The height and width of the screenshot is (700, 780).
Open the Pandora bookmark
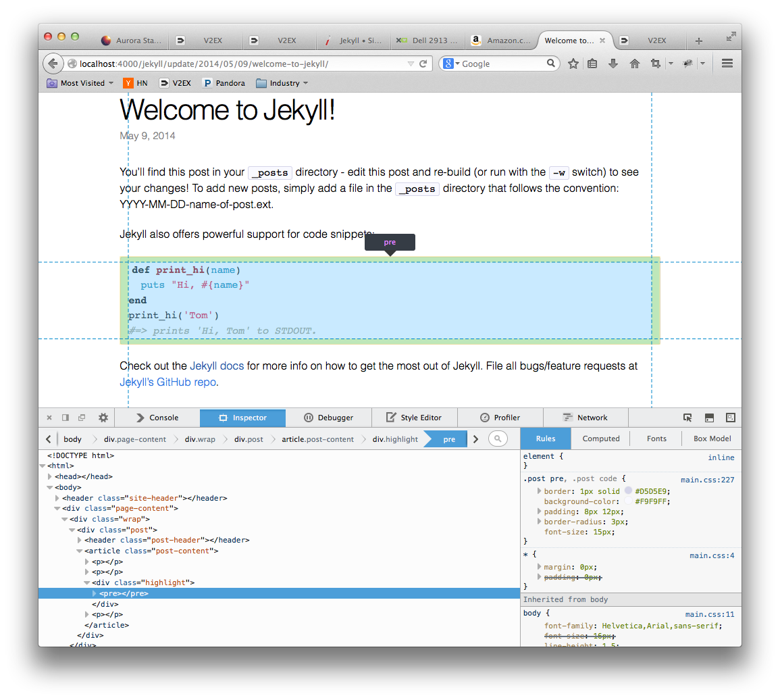point(224,83)
